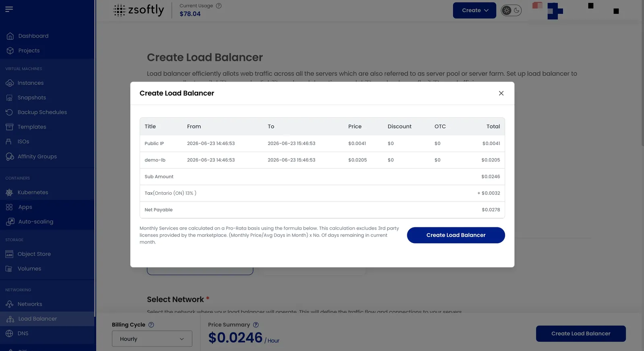Click the Kubernetes wheel icon
644x351 pixels.
coord(9,193)
